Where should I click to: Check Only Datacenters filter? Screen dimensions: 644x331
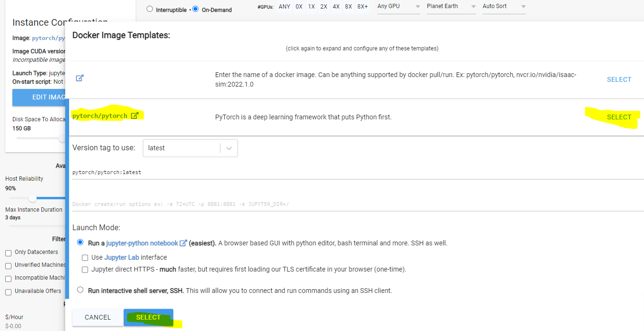[x=8, y=253]
